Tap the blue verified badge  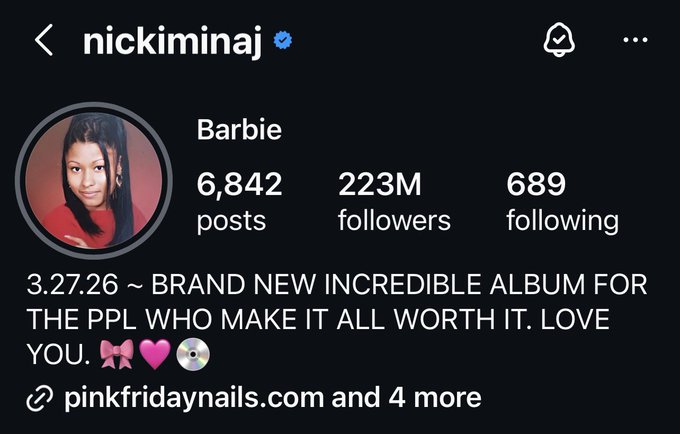click(x=283, y=40)
